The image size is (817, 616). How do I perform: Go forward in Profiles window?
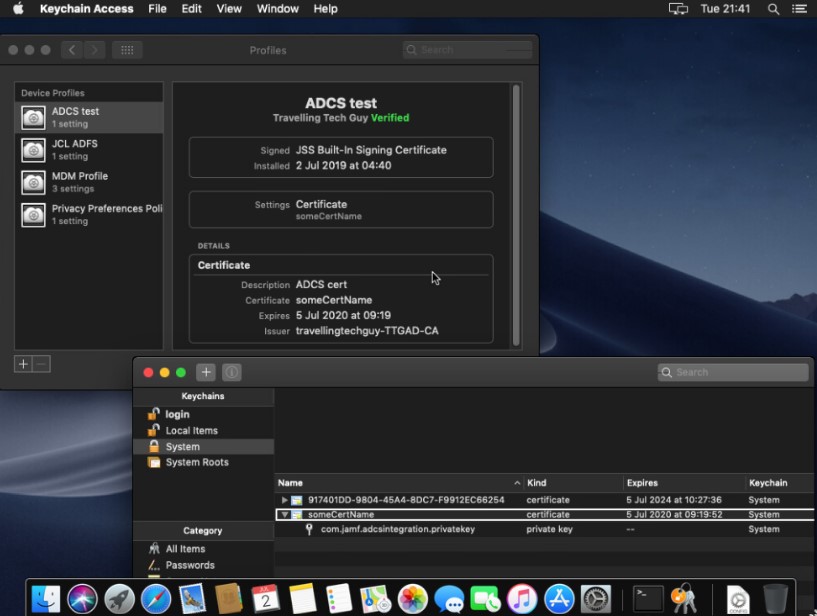[94, 50]
